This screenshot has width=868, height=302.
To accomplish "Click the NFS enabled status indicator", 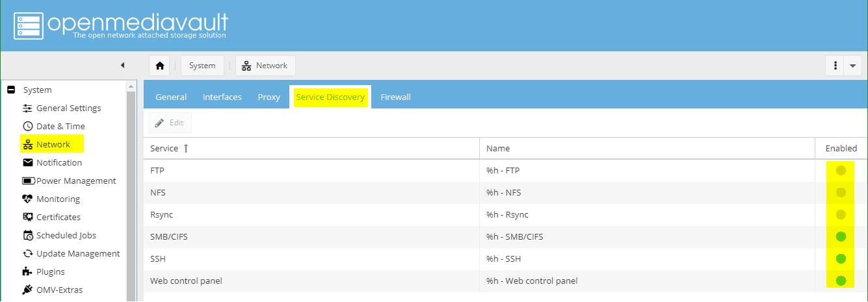I will (841, 192).
